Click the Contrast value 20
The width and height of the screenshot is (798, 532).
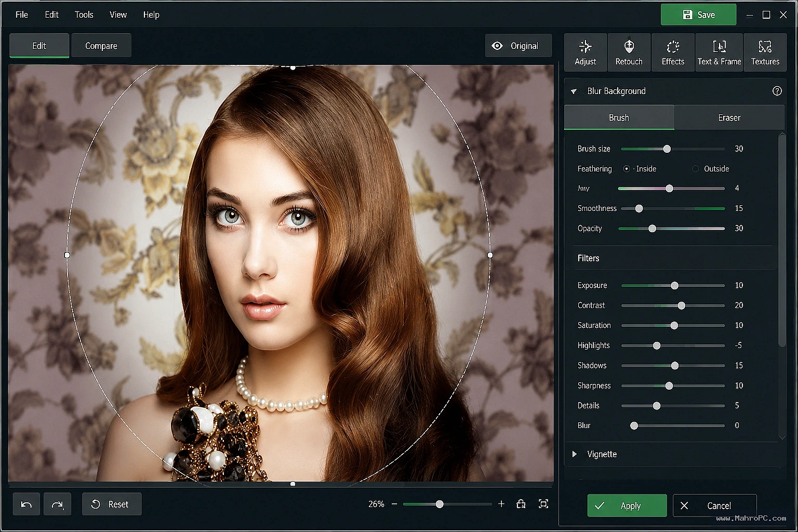click(x=739, y=305)
